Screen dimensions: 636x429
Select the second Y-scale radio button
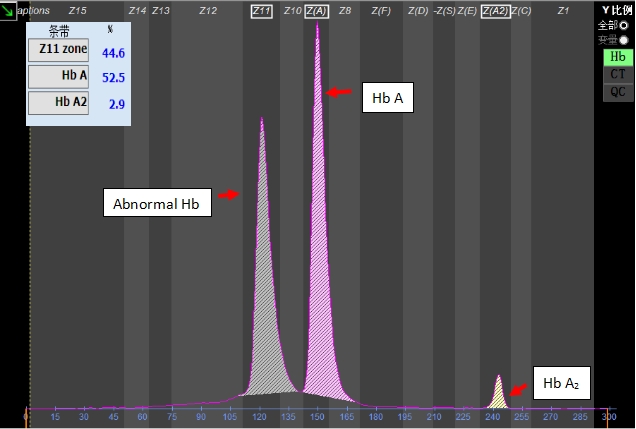tap(625, 40)
